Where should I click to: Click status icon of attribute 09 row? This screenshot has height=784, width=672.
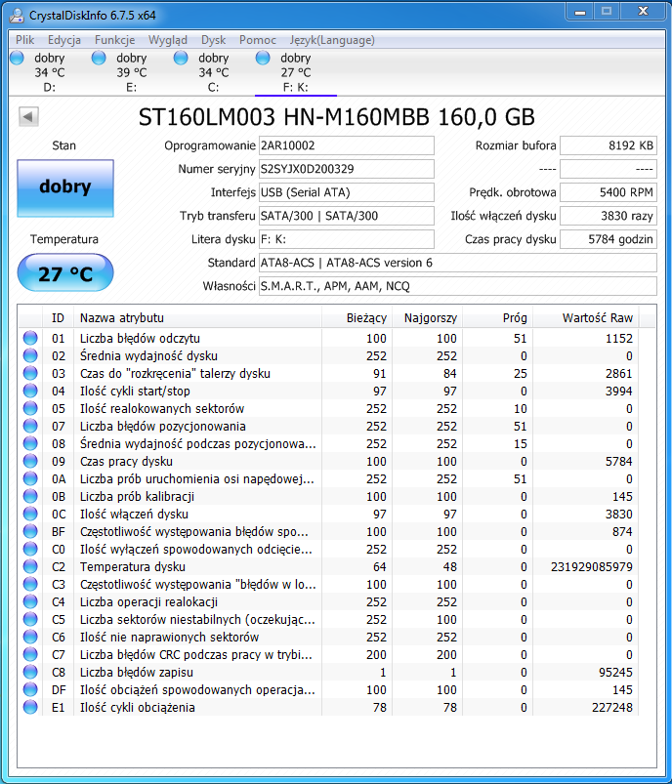(x=30, y=461)
